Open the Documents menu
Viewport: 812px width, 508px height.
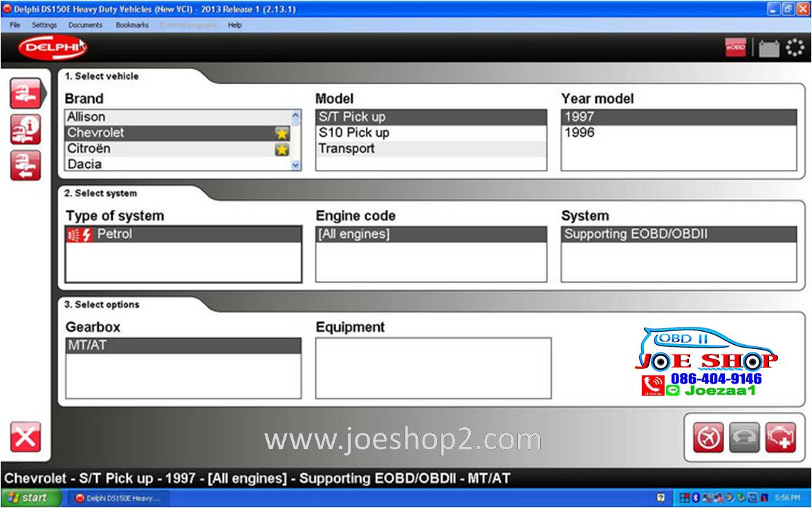[85, 25]
